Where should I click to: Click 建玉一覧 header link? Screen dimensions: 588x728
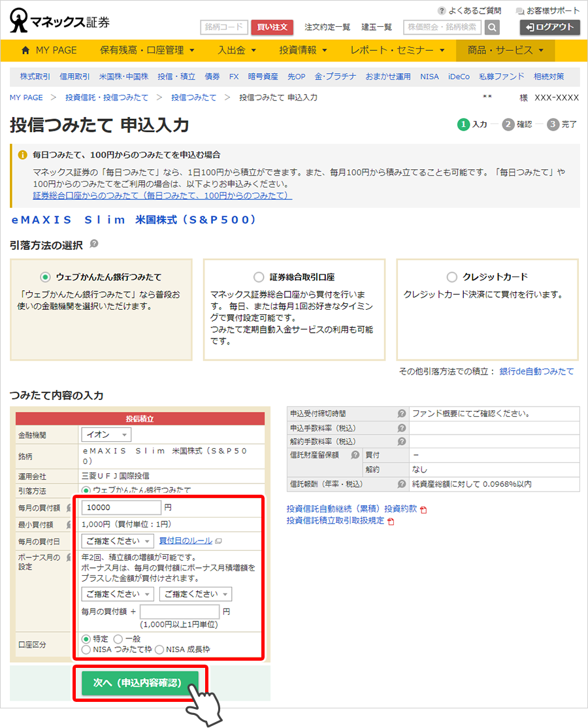tap(377, 27)
